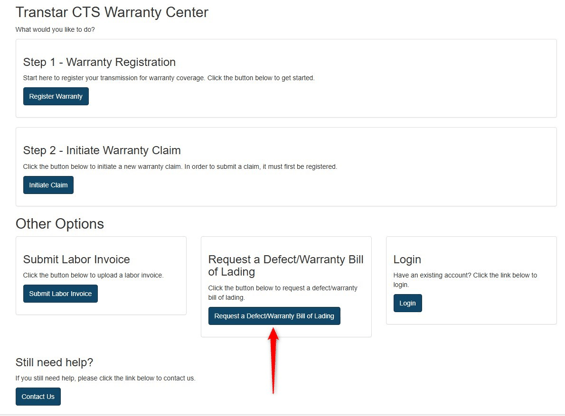Click the 'If you still need help' text line
The height and width of the screenshot is (416, 565).
click(x=105, y=378)
